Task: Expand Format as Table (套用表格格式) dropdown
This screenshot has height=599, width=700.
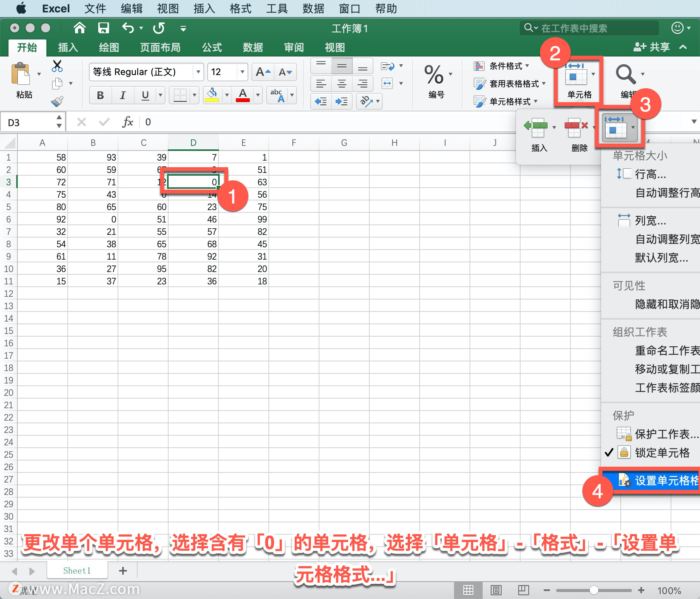Action: (544, 84)
